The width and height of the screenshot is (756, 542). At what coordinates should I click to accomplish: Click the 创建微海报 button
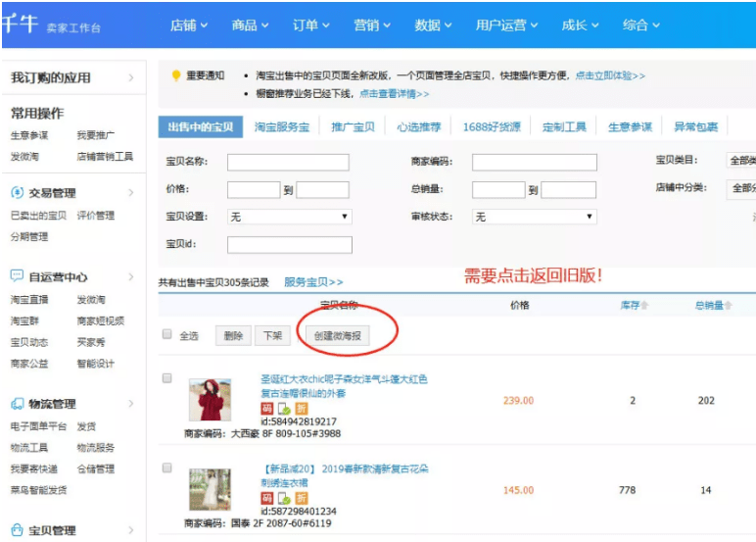click(338, 335)
